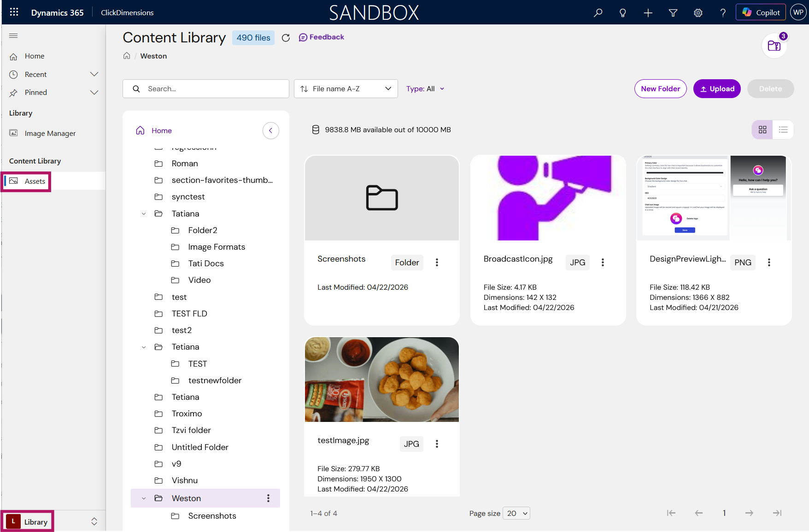Screen dimensions: 809x532
Task: Open the advanced filter funnel icon
Action: click(x=673, y=12)
